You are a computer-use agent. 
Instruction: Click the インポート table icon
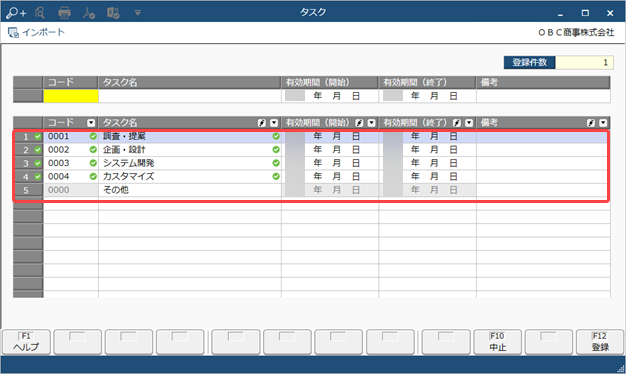pos(13,33)
